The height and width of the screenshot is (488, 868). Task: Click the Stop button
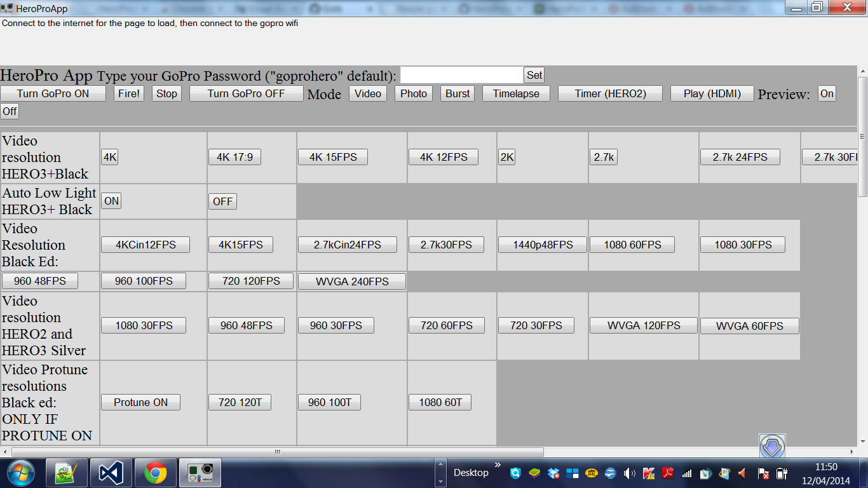166,93
